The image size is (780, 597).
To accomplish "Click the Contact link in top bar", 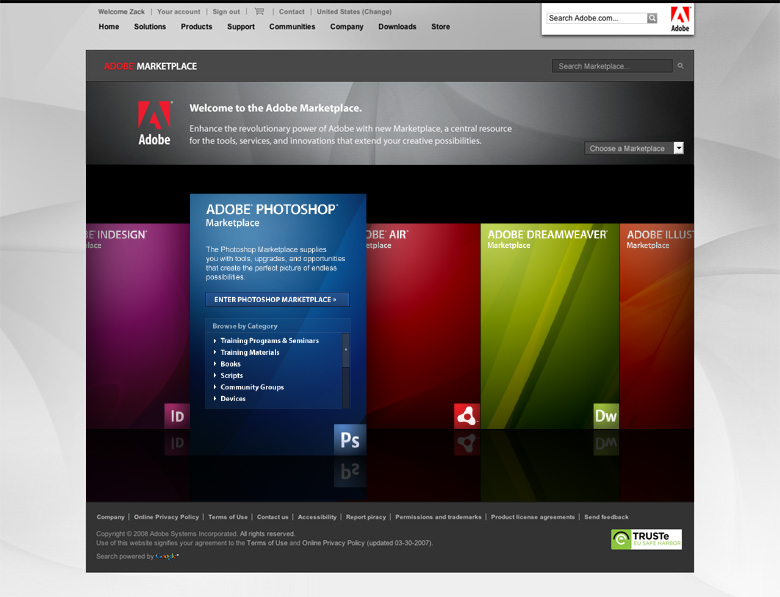I will point(292,11).
